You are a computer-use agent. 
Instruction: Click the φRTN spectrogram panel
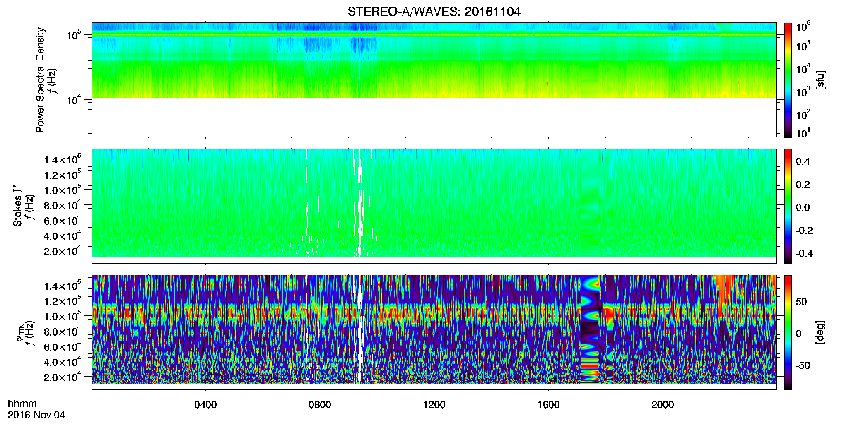pos(434,332)
